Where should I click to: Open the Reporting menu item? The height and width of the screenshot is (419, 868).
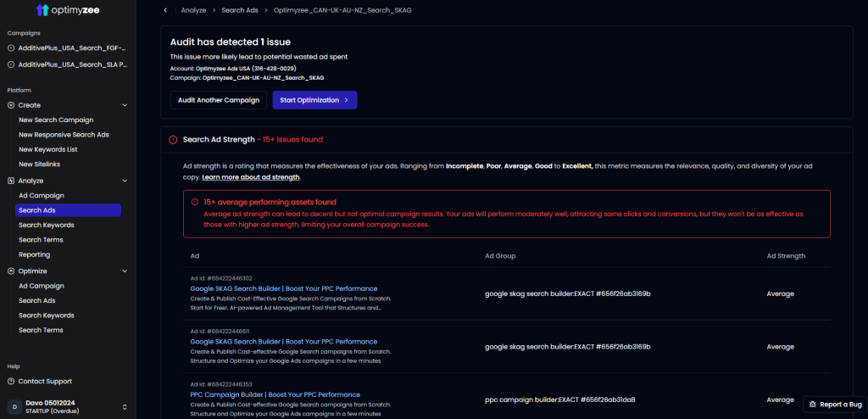[34, 254]
